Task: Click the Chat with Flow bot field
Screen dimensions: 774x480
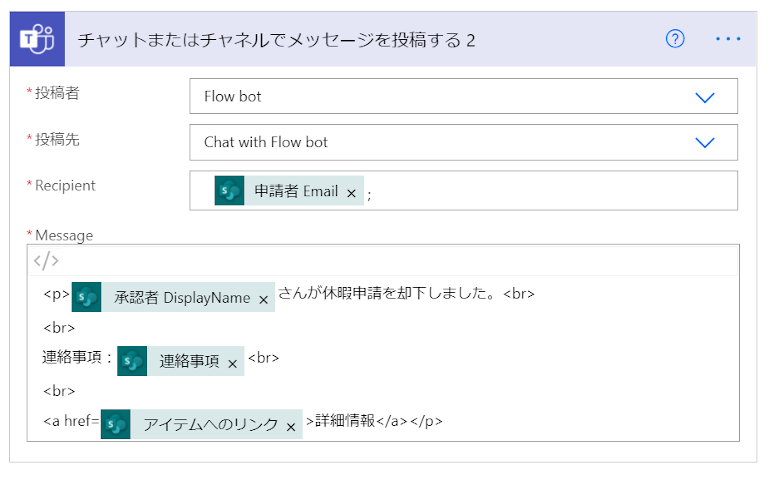Action: point(464,143)
